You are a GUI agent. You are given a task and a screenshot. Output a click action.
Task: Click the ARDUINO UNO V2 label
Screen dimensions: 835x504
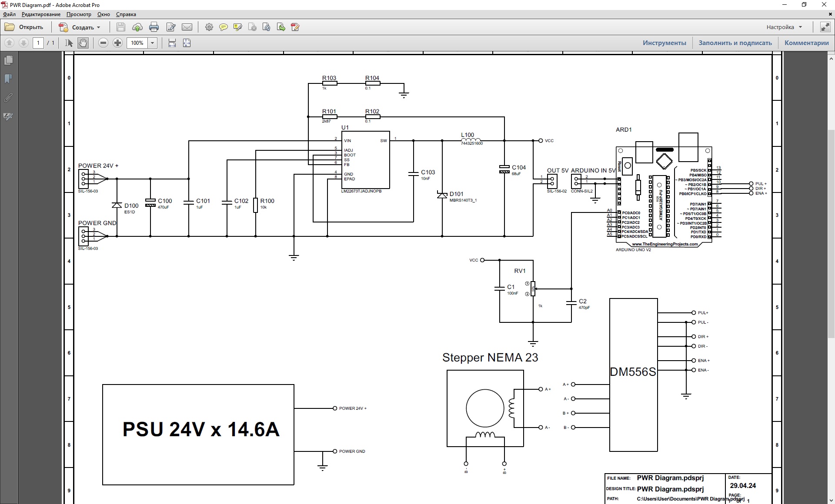pyautogui.click(x=633, y=250)
